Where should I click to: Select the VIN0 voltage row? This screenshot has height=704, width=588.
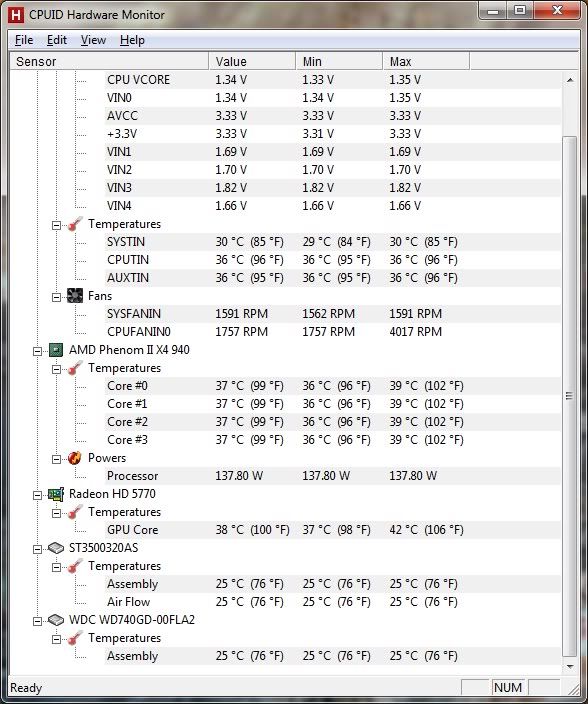click(332, 97)
